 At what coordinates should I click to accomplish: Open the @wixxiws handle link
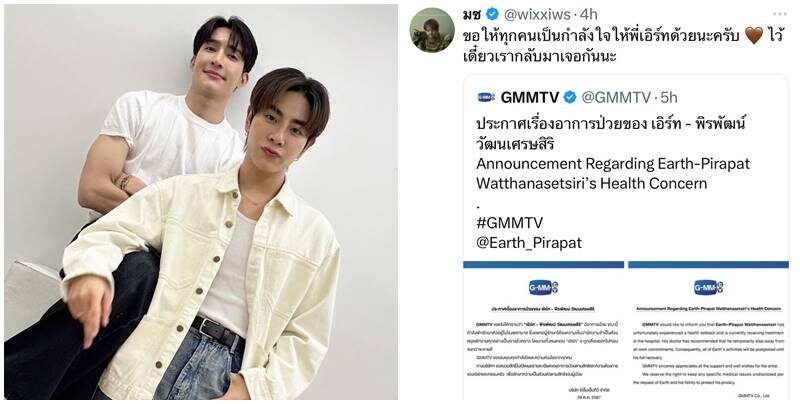click(537, 14)
